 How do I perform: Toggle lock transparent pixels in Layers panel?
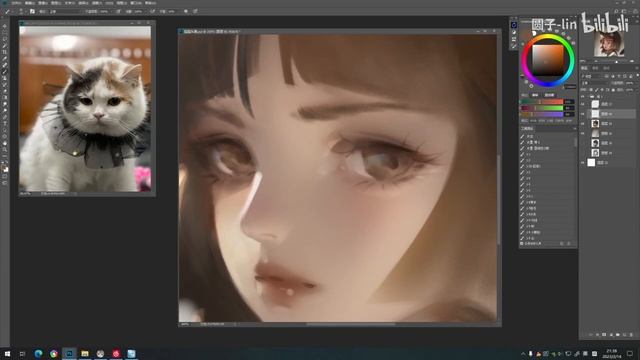[x=591, y=90]
